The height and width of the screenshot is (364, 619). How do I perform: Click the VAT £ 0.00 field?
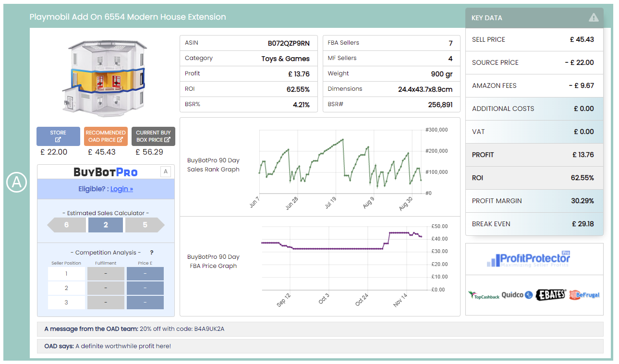pos(534,132)
